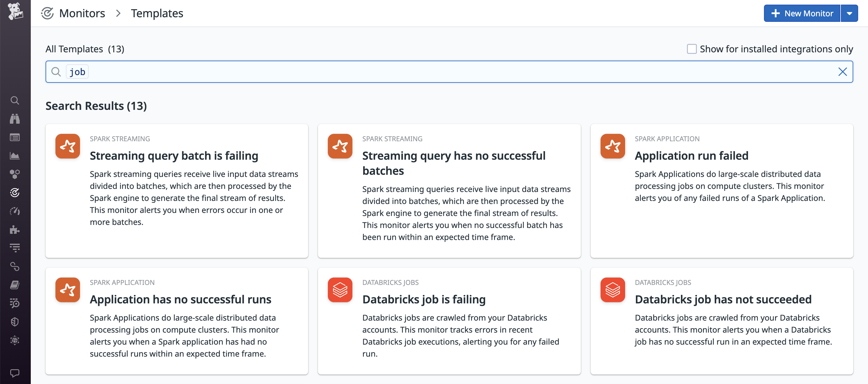This screenshot has height=384, width=868.
Task: Open the Logs search icon in sidebar
Action: point(15,303)
